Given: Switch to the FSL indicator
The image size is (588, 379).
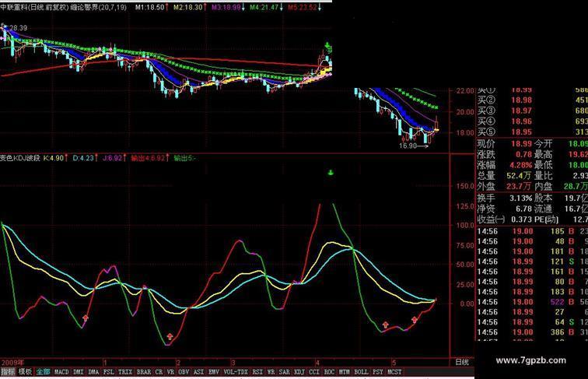Looking at the screenshot, I should coord(108,372).
